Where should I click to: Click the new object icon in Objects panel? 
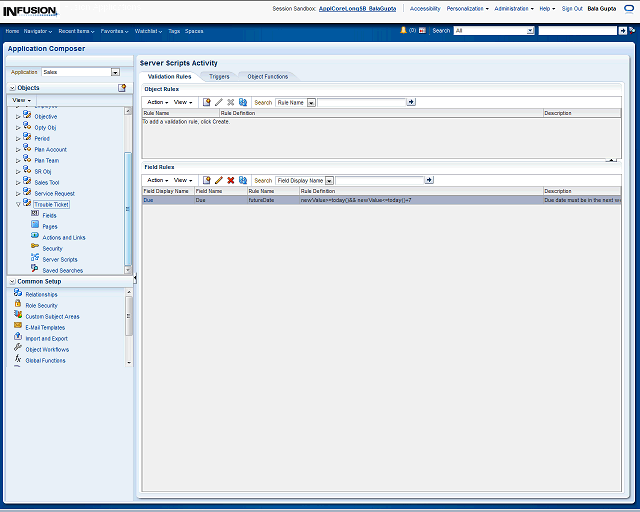[x=122, y=88]
